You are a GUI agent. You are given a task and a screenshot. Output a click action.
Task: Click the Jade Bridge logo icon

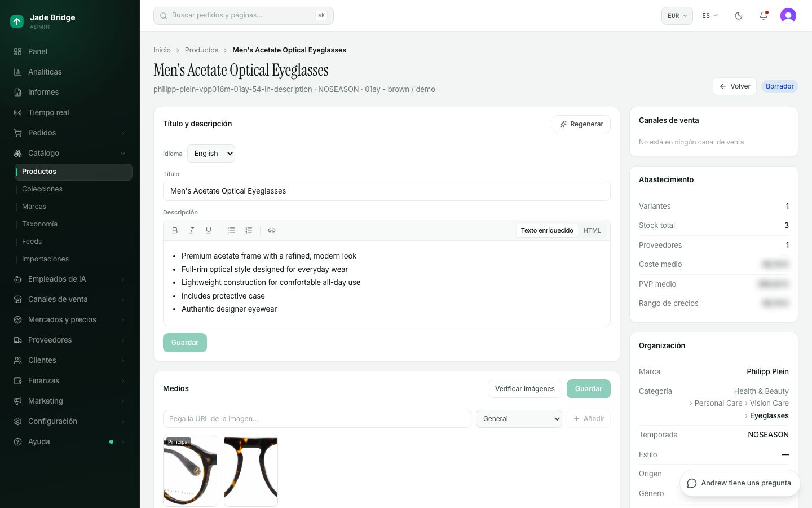click(x=17, y=21)
